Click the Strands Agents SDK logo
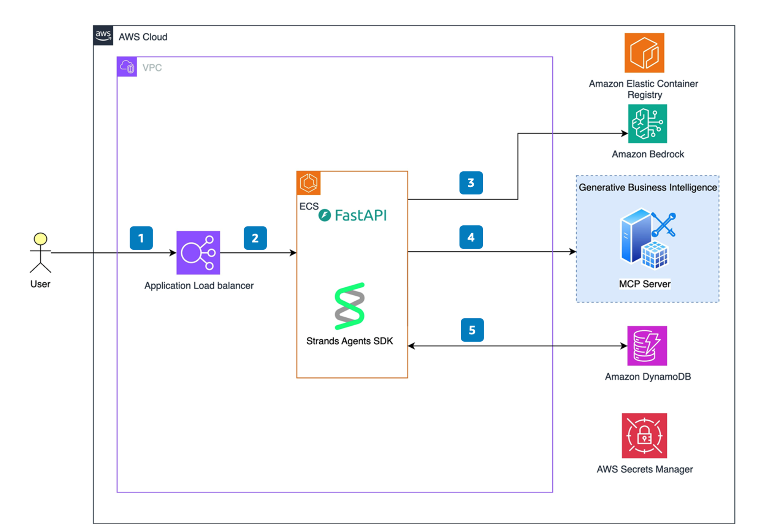The width and height of the screenshot is (761, 532). (350, 306)
